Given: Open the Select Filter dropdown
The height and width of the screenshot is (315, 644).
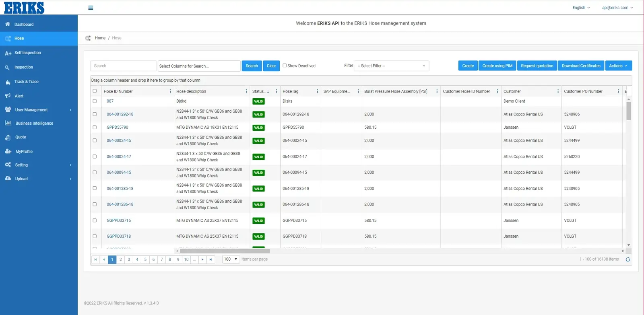Looking at the screenshot, I should (391, 66).
